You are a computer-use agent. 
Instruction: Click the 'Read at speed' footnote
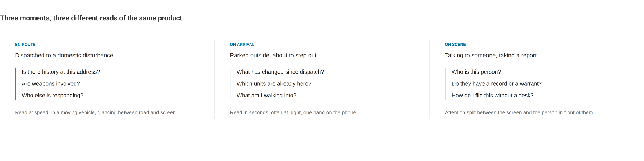pos(96,112)
